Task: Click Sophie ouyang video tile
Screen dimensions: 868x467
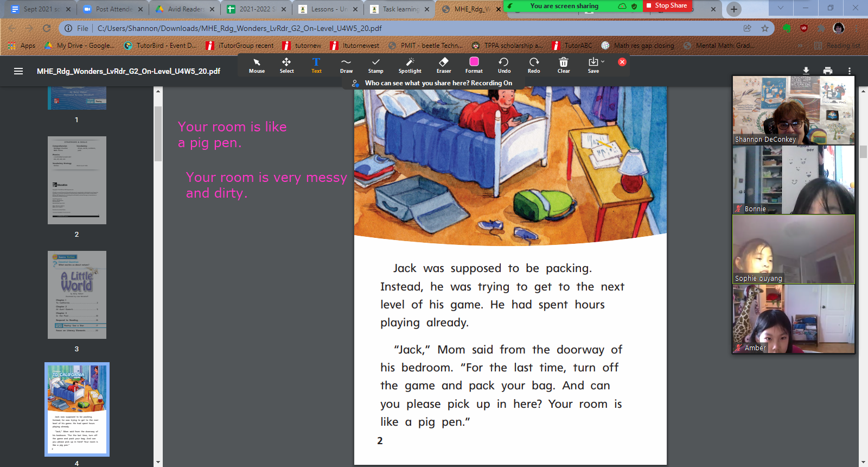Action: [794, 249]
